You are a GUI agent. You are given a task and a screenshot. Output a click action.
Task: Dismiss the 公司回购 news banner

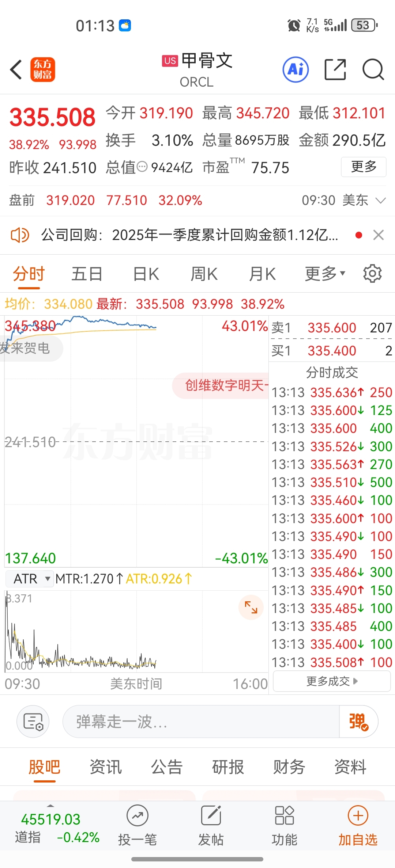379,235
